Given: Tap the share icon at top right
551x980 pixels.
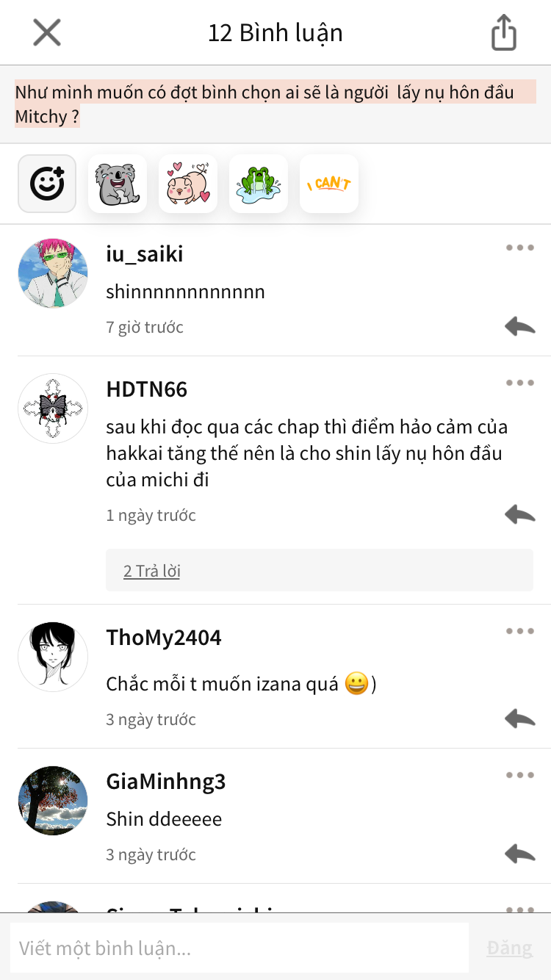Looking at the screenshot, I should coord(504,33).
